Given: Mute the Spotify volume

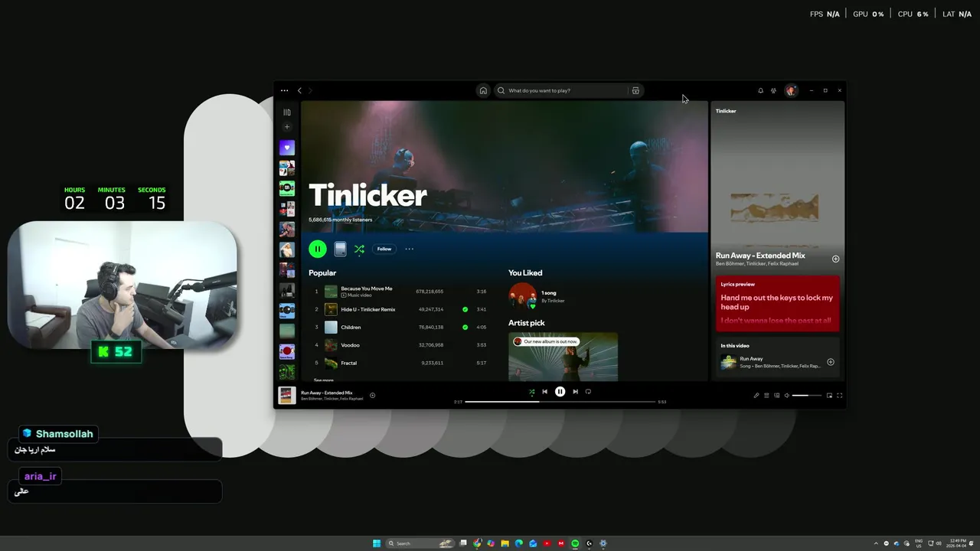Looking at the screenshot, I should [786, 396].
